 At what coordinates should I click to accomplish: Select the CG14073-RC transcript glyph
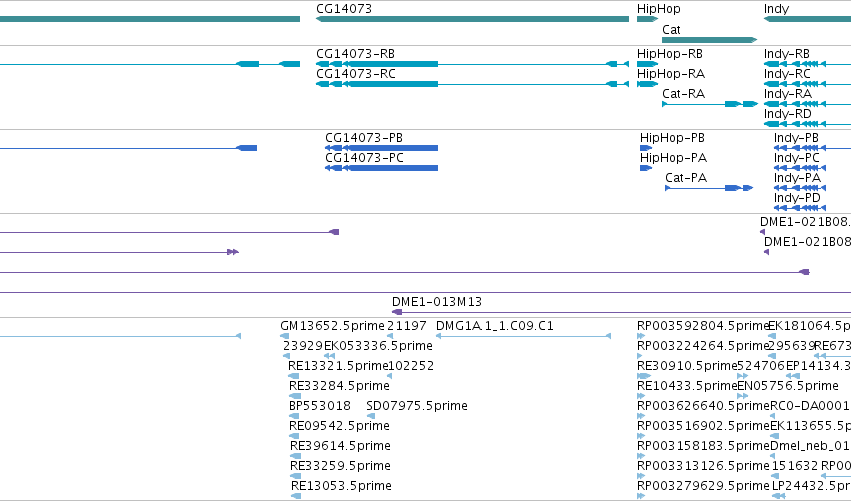[472, 84]
